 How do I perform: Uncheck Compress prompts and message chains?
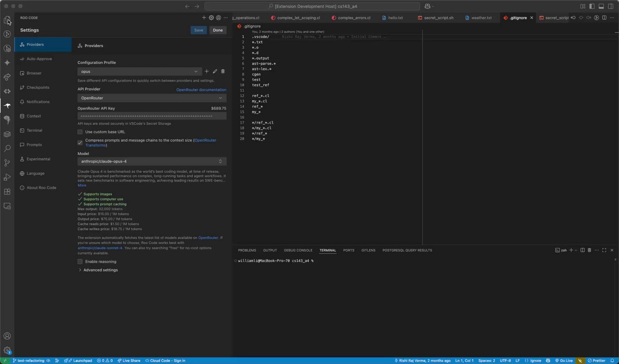pyautogui.click(x=80, y=143)
